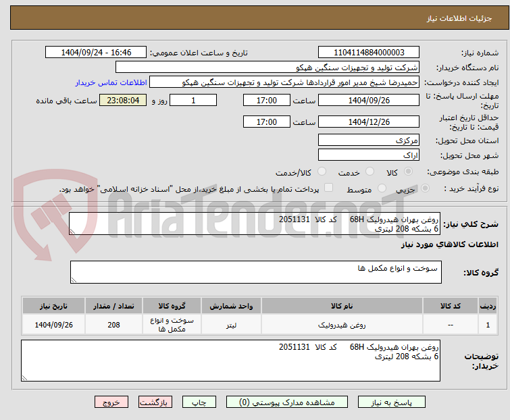
Task: Click the اطلاعات کالاهای مورد نیاز heading
Action: (x=449, y=244)
